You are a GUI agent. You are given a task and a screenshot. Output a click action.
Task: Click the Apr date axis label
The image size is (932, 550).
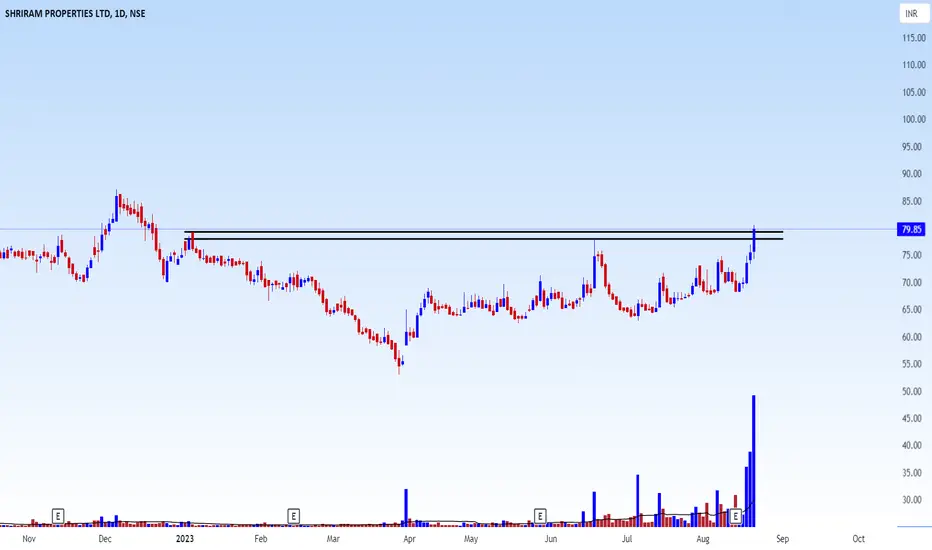tap(409, 539)
